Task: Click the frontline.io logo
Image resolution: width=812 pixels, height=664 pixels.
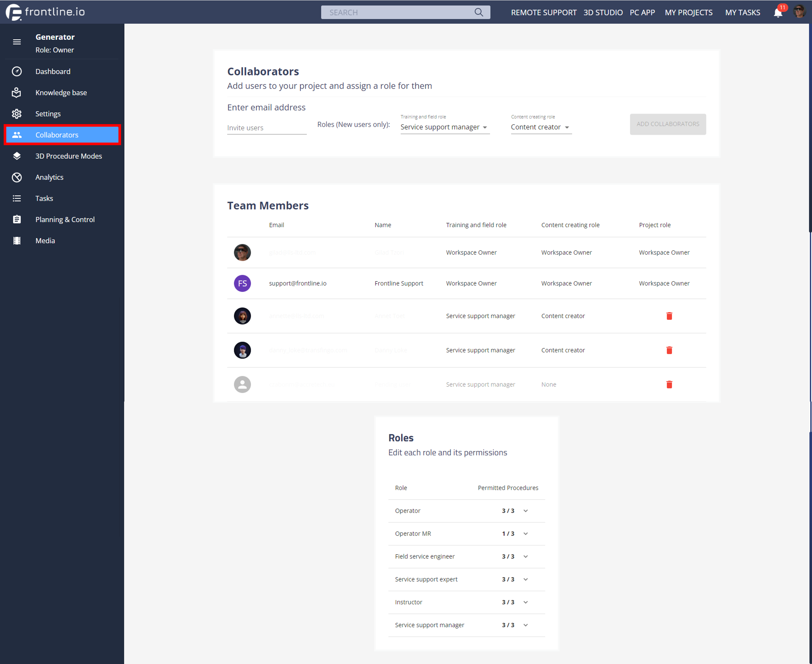Action: click(x=46, y=12)
